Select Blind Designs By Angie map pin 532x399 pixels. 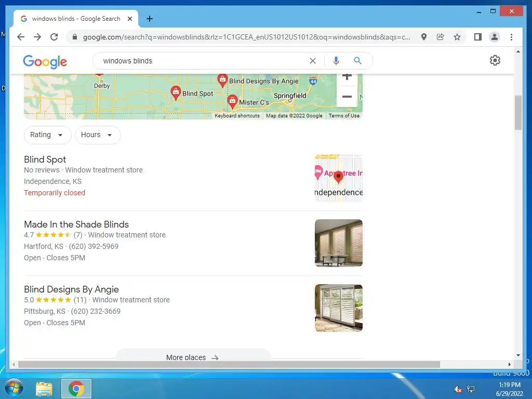tap(222, 81)
